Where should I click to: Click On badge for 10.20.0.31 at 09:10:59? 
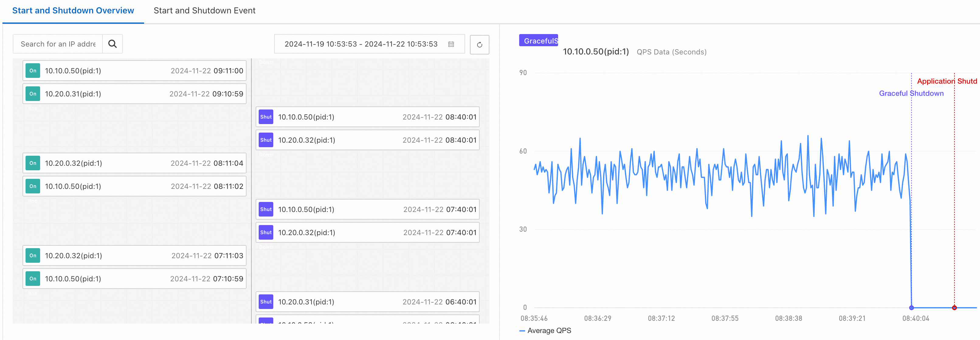pyautogui.click(x=33, y=94)
